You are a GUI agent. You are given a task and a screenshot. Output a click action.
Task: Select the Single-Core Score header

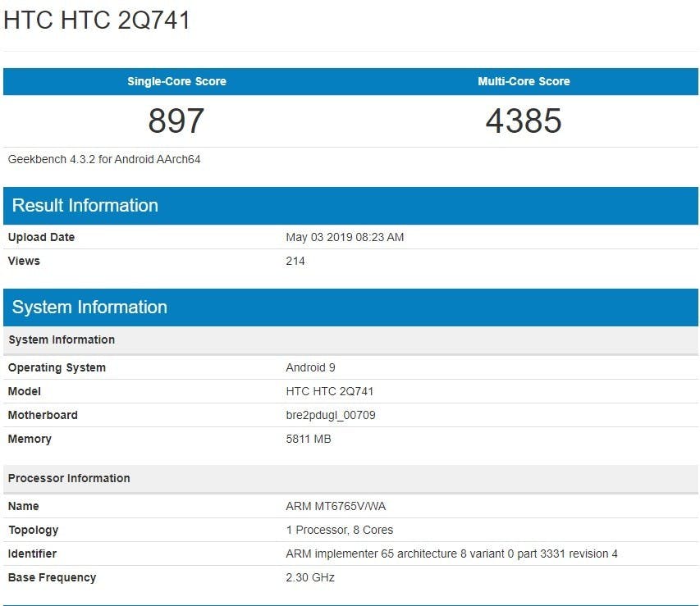176,81
